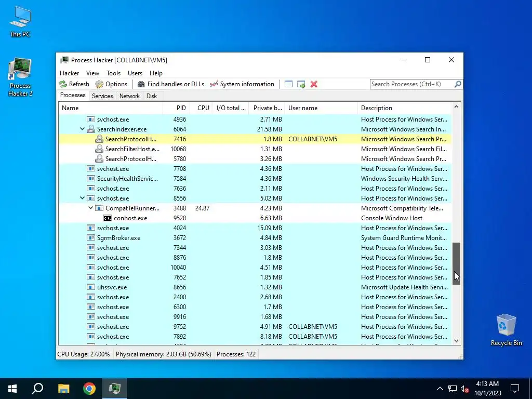
Task: Open the Hacker menu
Action: coord(69,73)
